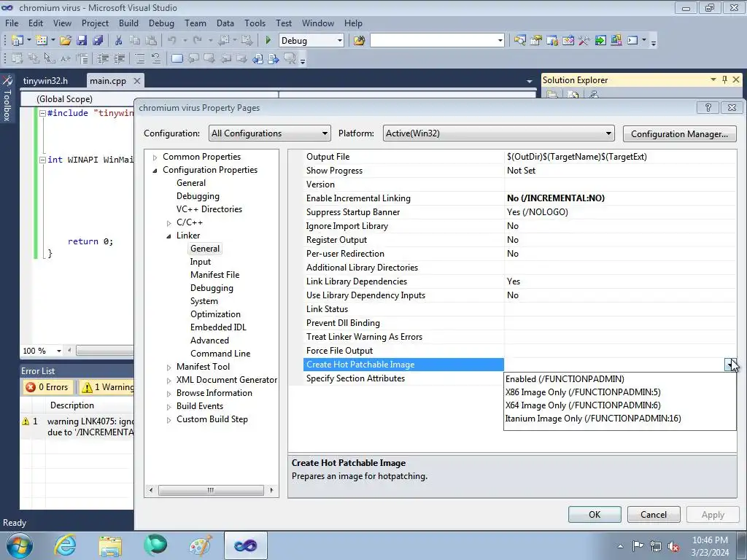Screen dimensions: 747x560
Task: Toggle the 0 Errors filter button
Action: pos(47,387)
